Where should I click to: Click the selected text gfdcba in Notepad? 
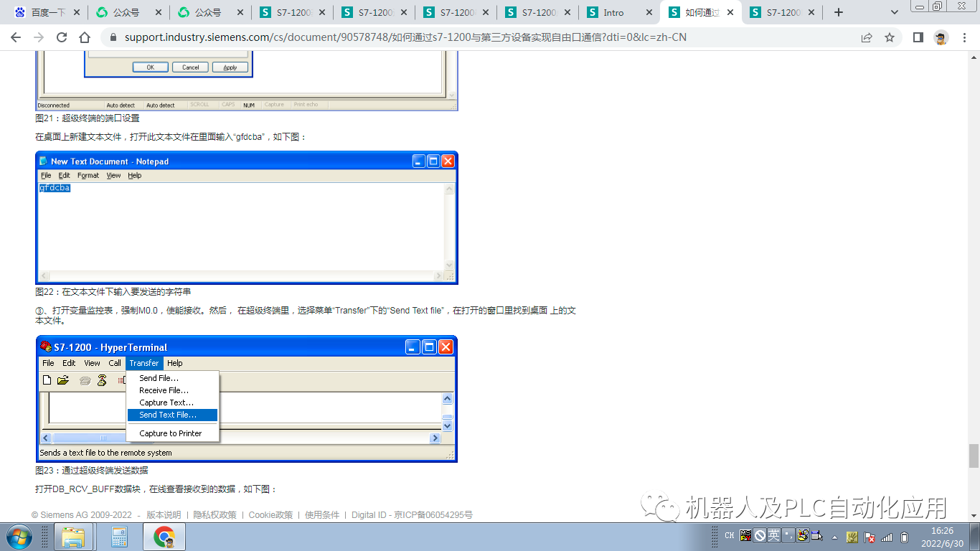(x=55, y=188)
